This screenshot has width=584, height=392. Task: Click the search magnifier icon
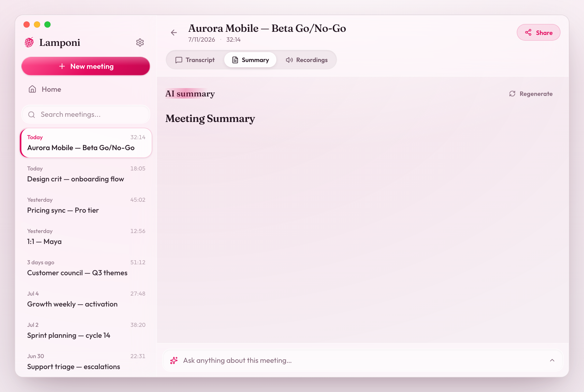click(x=32, y=114)
